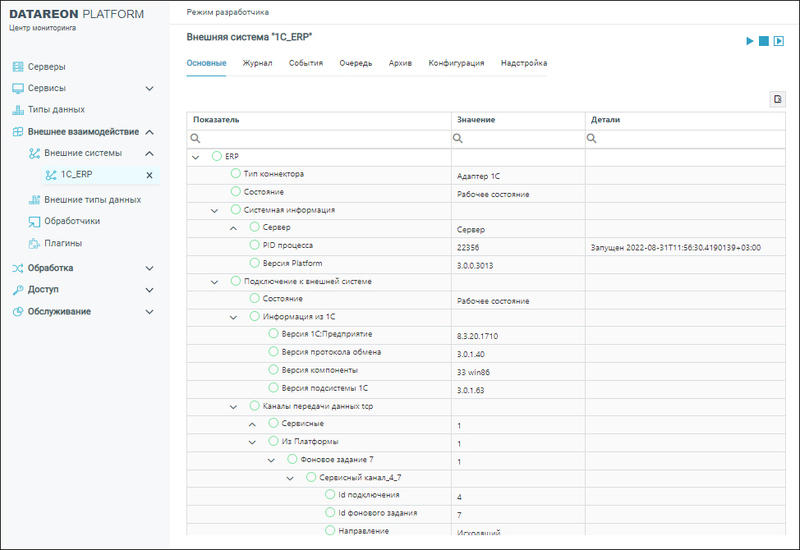Collapse the Информация из 1С node

(233, 317)
